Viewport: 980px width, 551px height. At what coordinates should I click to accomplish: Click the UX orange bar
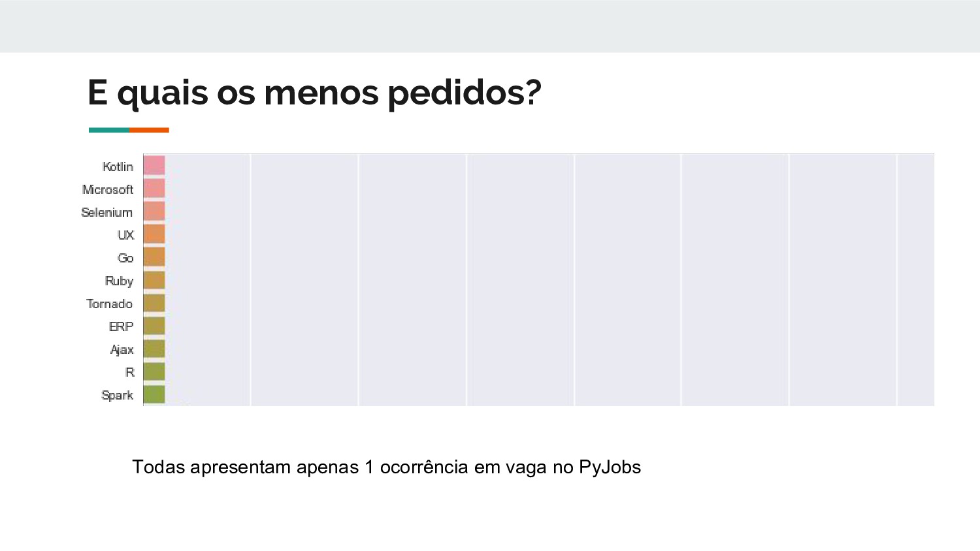point(154,234)
